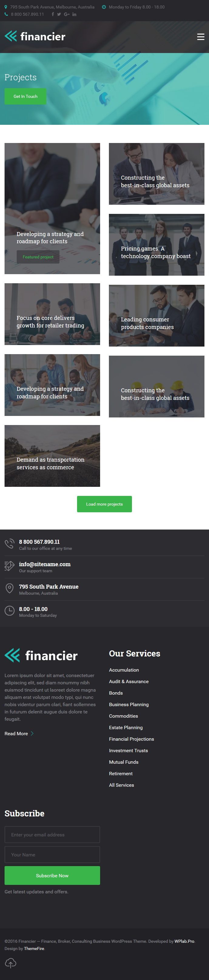Image resolution: width=209 pixels, height=980 pixels.
Task: Open the Financial Projections service link
Action: point(131,739)
